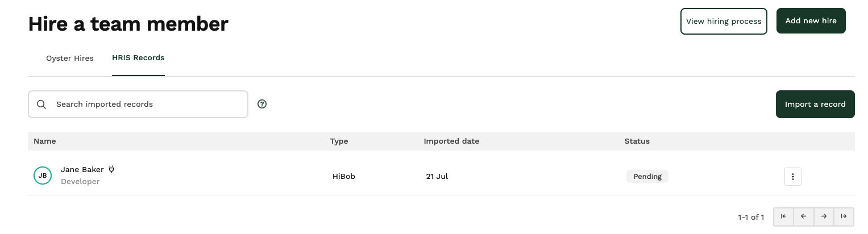The height and width of the screenshot is (234, 868).
Task: Open the Jane Baker record name
Action: tap(82, 169)
